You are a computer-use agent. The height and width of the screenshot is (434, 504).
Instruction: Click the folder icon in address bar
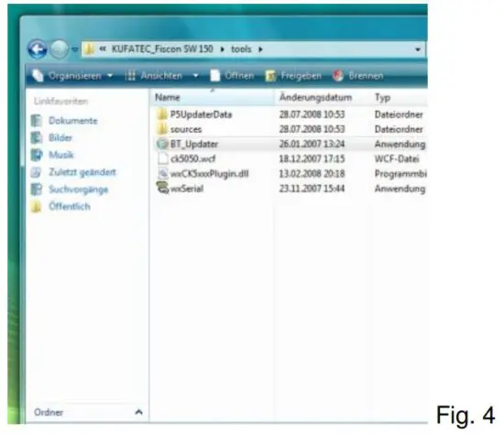coord(89,49)
